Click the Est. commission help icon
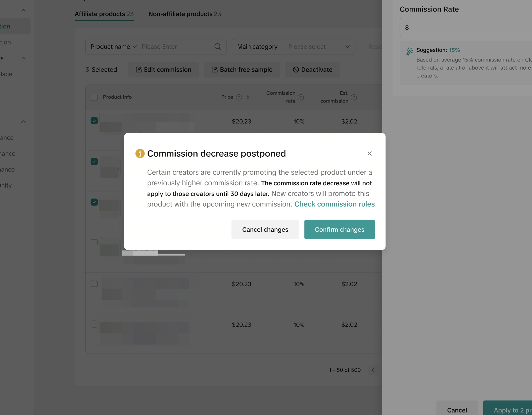The height and width of the screenshot is (415, 532). (x=354, y=97)
